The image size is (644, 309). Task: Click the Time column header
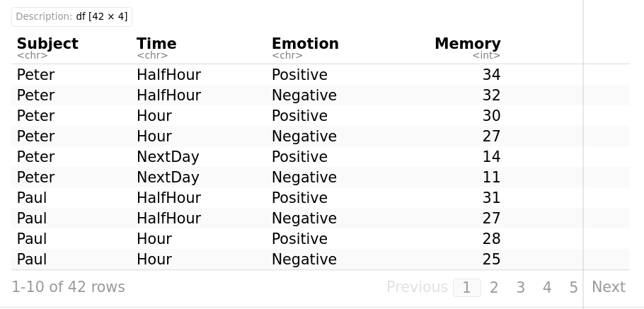click(156, 44)
